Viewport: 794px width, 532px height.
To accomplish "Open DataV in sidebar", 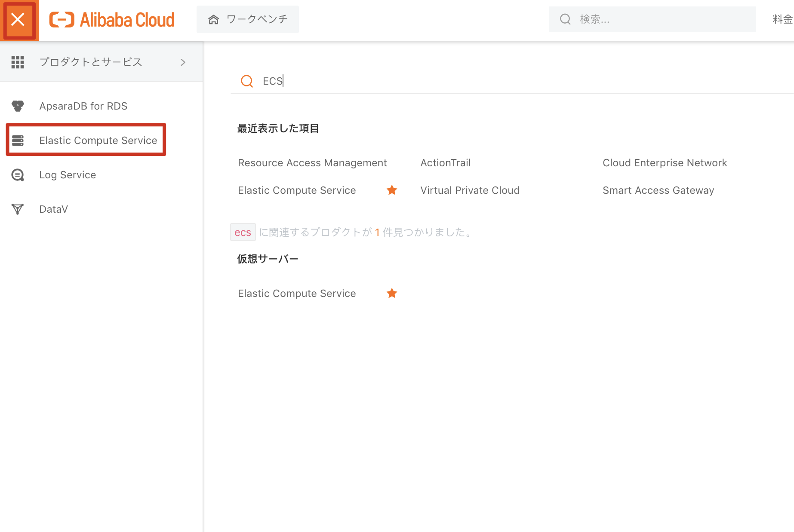I will coord(53,209).
